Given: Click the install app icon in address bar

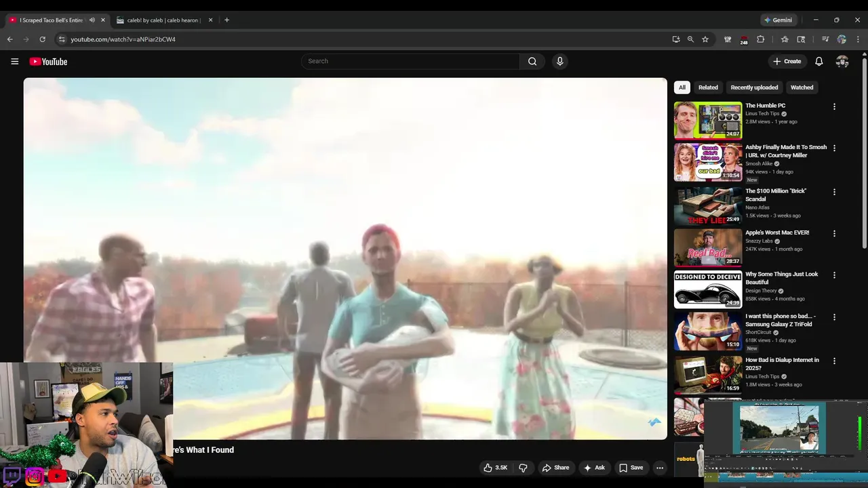Looking at the screenshot, I should click(x=676, y=39).
